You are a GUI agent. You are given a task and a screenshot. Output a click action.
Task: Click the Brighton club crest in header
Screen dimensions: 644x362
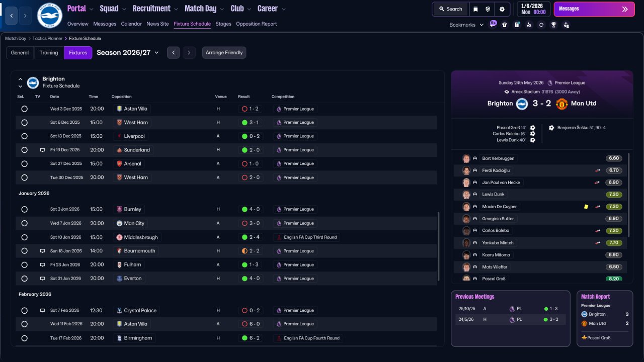(50, 16)
